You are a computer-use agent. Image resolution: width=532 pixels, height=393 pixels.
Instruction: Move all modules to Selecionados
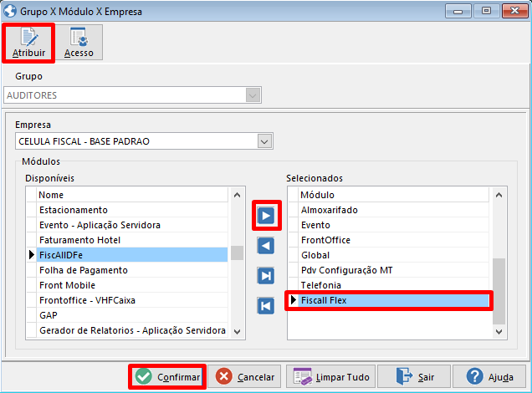(266, 276)
